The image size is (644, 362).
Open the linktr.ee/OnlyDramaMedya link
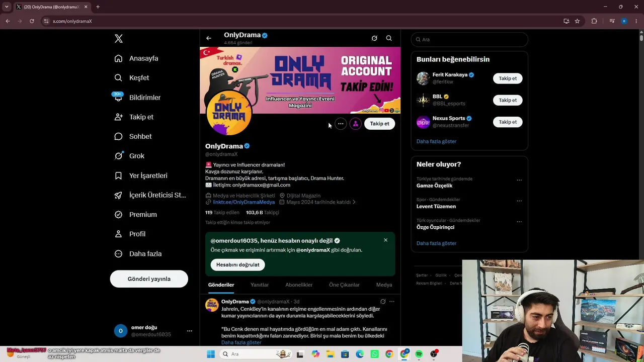click(244, 202)
